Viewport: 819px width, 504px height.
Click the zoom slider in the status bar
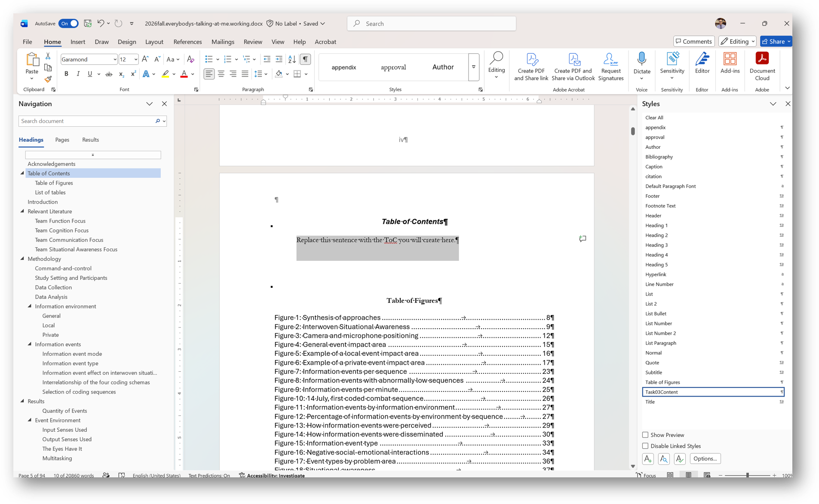click(x=747, y=475)
